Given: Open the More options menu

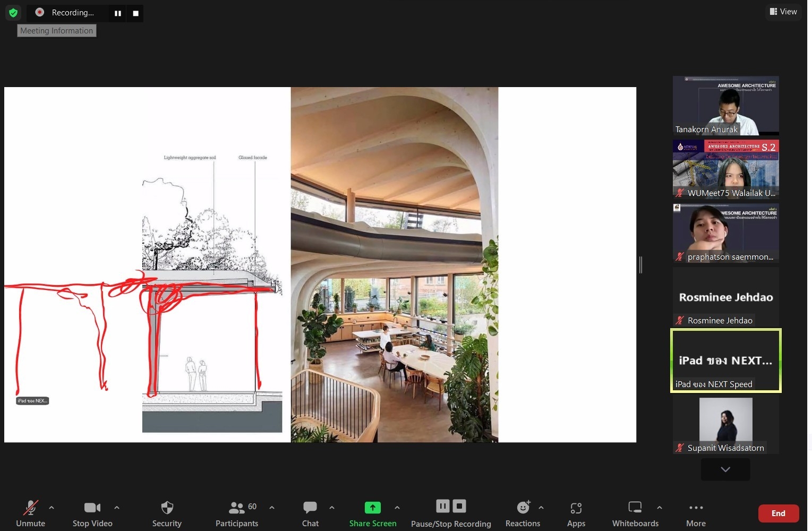Looking at the screenshot, I should click(696, 508).
